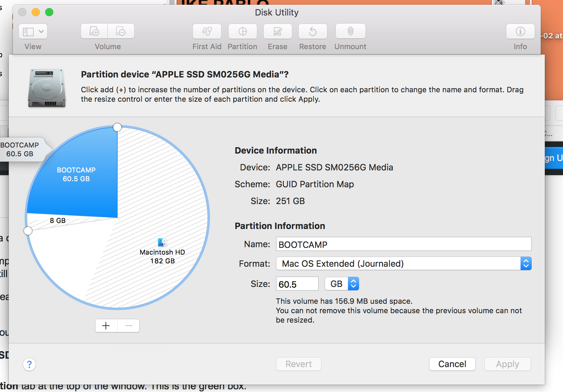Click the Disk Utility window title
Viewport: 563px width, 392px height.
pyautogui.click(x=277, y=12)
